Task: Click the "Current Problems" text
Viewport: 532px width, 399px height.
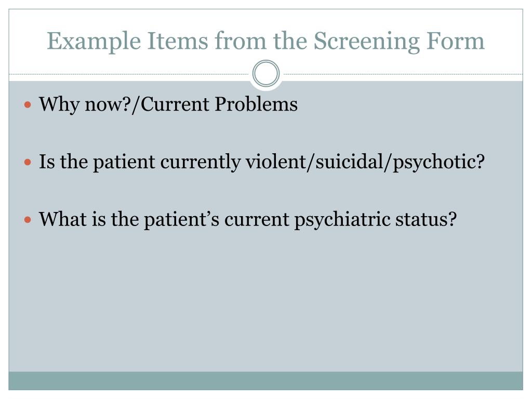Action: pos(219,104)
